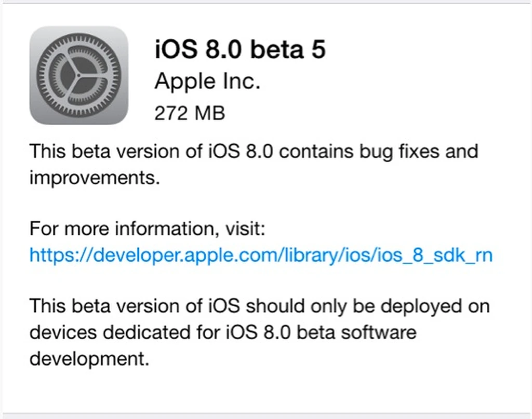Viewport: 532px width, 419px height.
Task: Click 'bug fixes' in the description
Action: click(399, 152)
